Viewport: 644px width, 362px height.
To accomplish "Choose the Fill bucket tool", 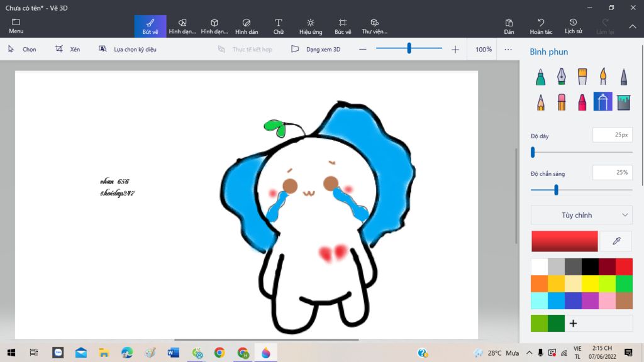I will point(623,102).
